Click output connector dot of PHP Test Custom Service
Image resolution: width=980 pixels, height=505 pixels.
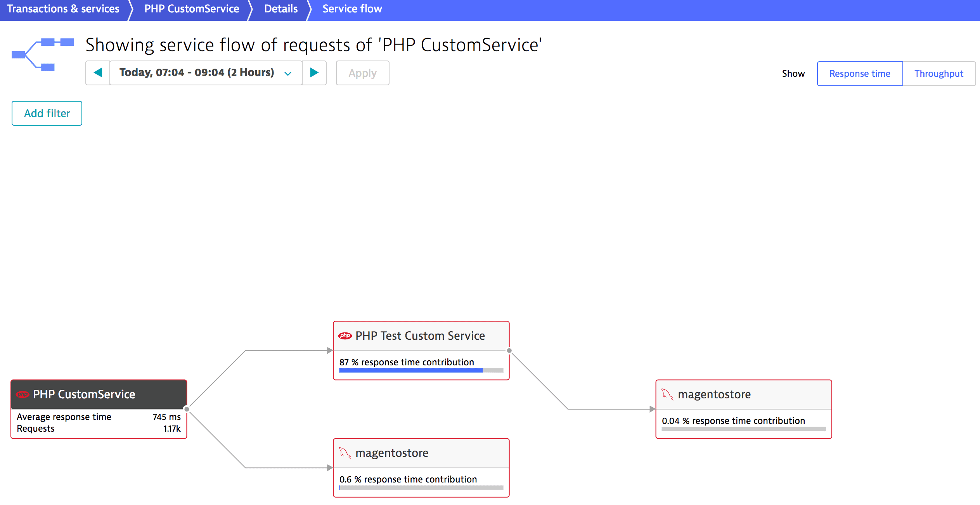pyautogui.click(x=509, y=351)
